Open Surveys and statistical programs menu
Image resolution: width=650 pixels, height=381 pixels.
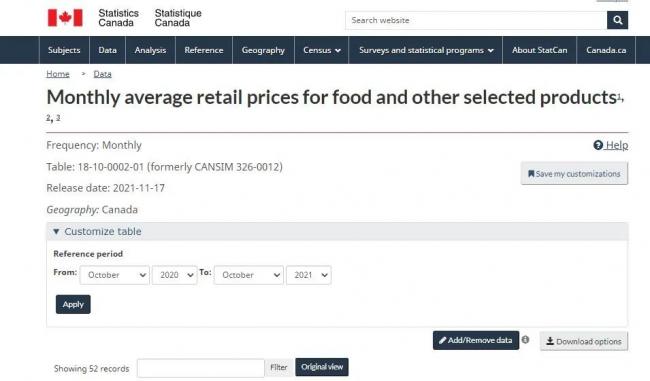click(x=426, y=50)
